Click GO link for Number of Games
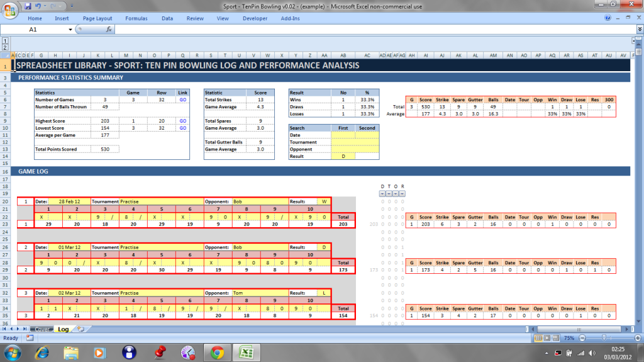Image resolution: width=644 pixels, height=362 pixels. coord(182,99)
